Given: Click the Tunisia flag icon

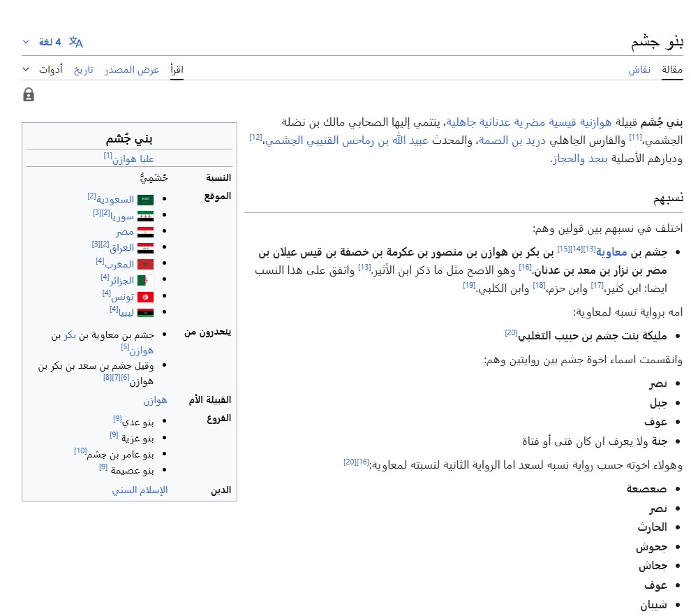Looking at the screenshot, I should coord(145,297).
